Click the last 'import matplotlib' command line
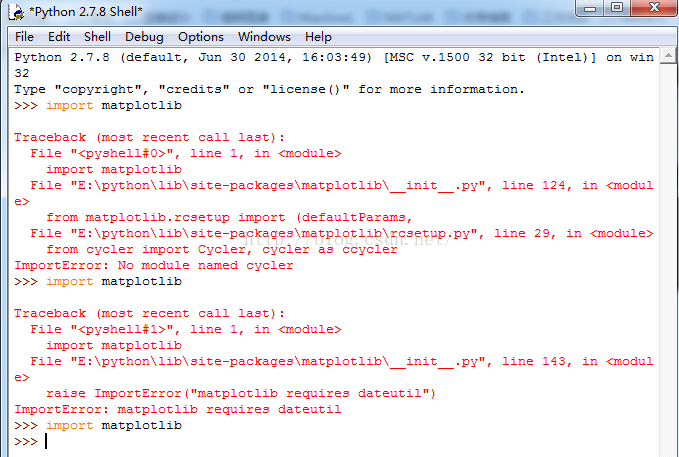The image size is (679, 457). click(x=98, y=425)
